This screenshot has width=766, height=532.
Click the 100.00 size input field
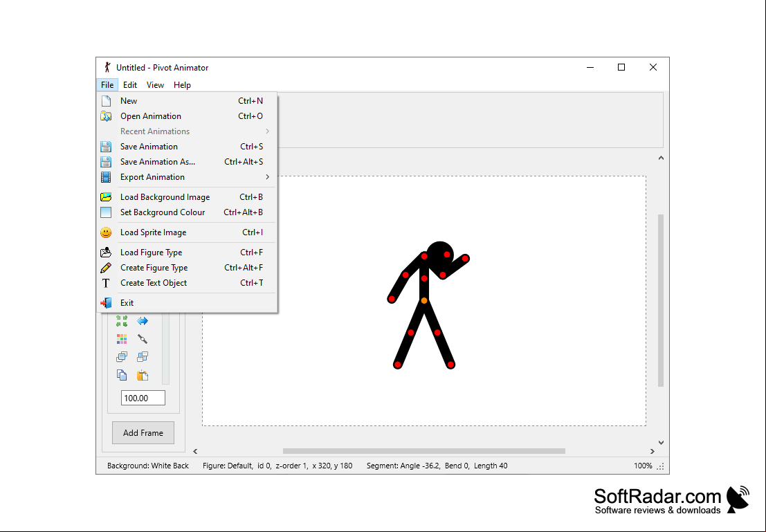(143, 398)
